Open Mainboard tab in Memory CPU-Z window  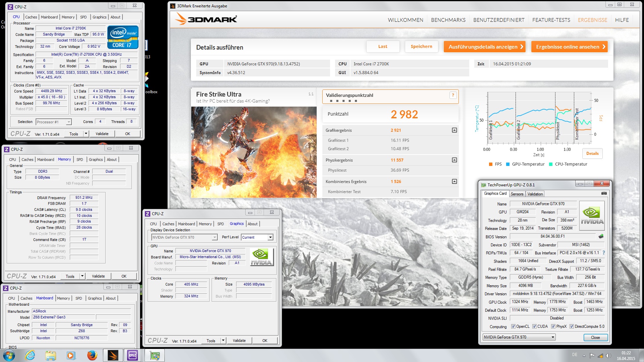45,160
